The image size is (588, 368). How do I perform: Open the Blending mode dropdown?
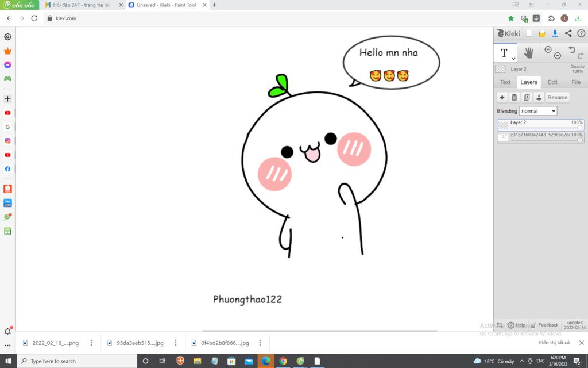pyautogui.click(x=537, y=111)
